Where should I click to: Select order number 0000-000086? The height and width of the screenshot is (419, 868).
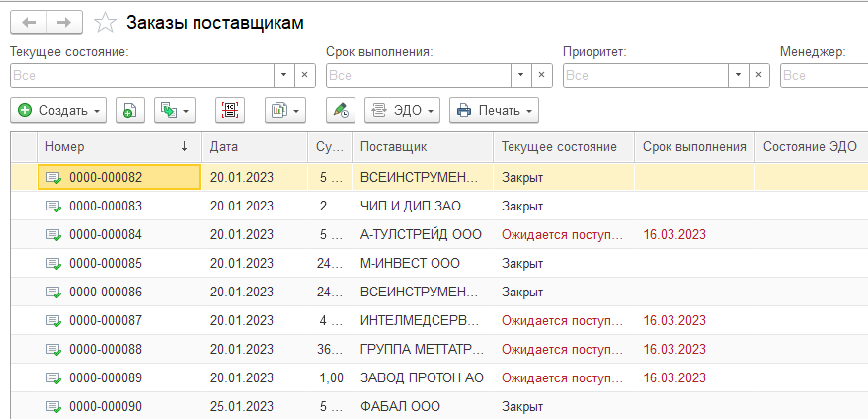[106, 293]
